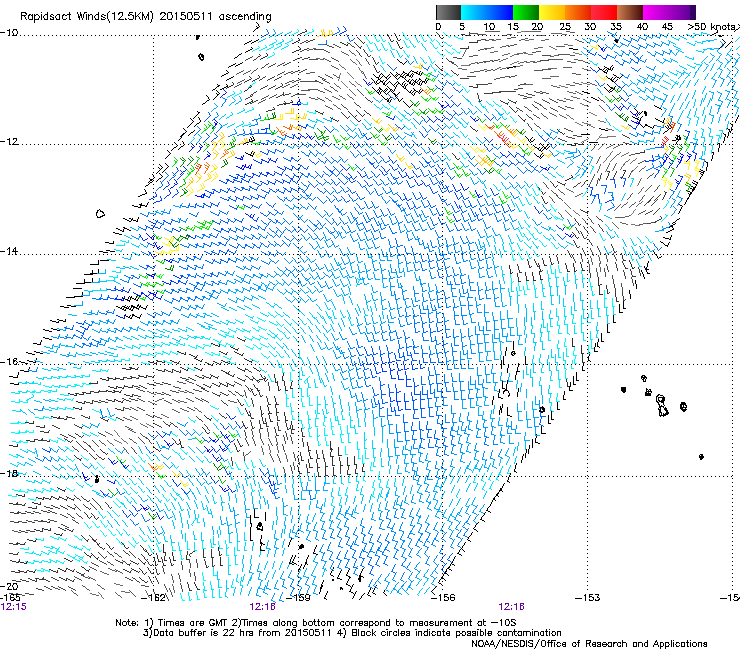Click the gray 0-5 knots legend swatch
This screenshot has width=740, height=650.
coord(448,12)
